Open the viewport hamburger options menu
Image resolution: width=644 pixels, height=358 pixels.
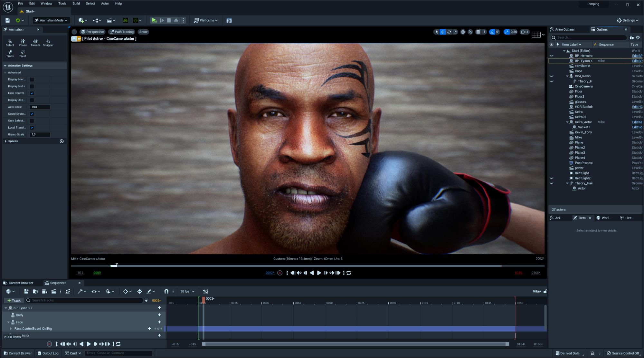[x=74, y=32]
